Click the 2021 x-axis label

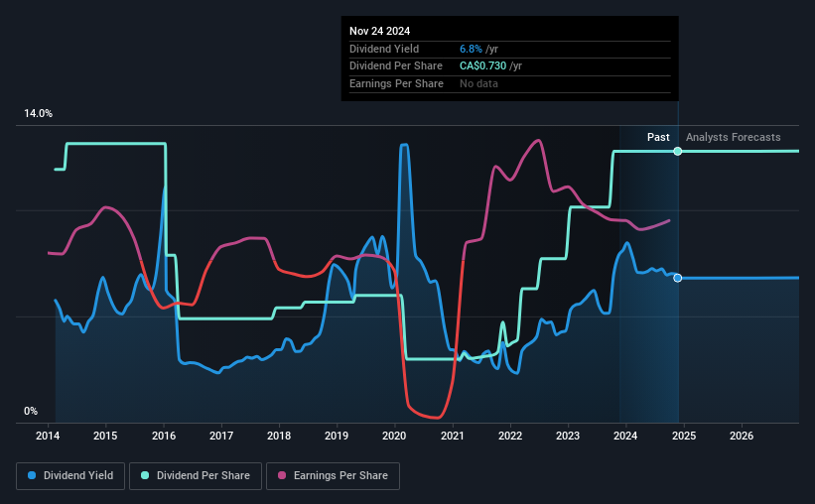pos(453,436)
